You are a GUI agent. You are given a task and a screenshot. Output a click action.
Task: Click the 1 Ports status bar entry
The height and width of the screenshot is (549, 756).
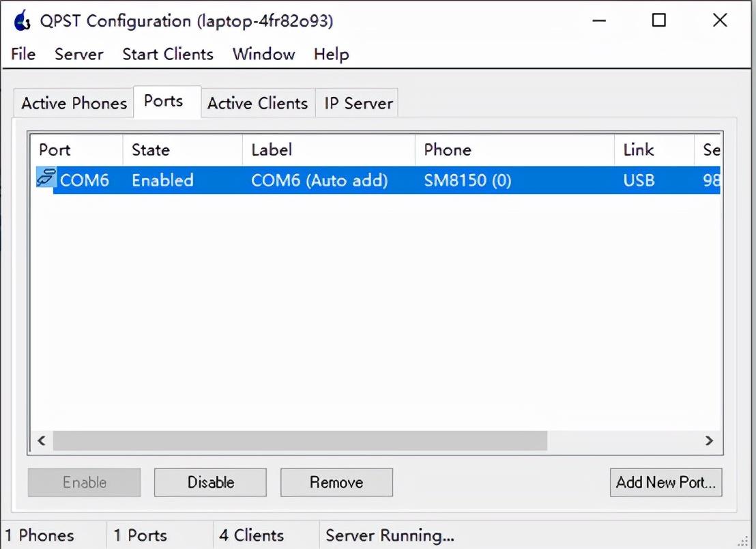click(141, 535)
